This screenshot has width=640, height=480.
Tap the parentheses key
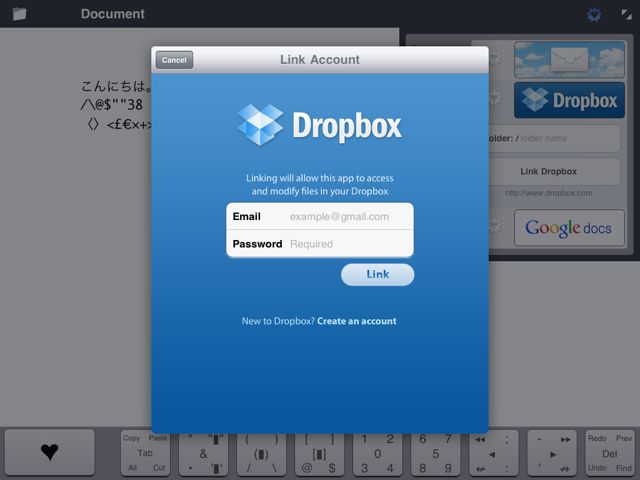pyautogui.click(x=261, y=453)
